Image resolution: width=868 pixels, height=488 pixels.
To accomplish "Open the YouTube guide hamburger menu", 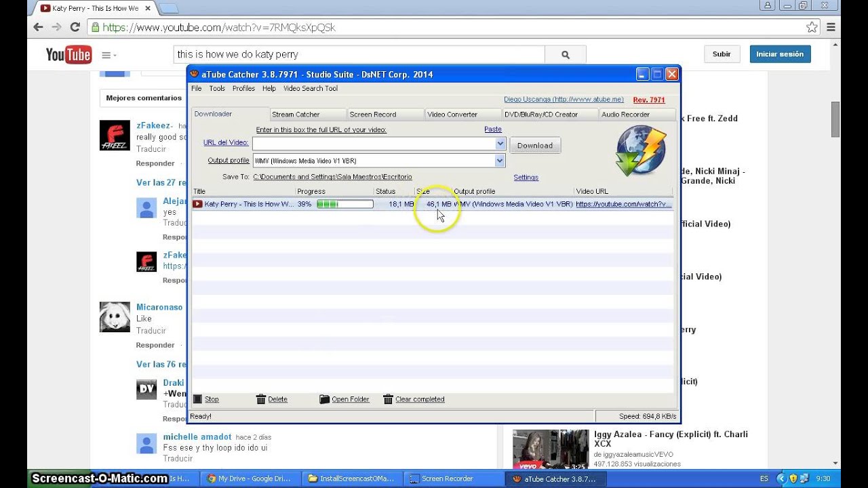I will tap(108, 55).
